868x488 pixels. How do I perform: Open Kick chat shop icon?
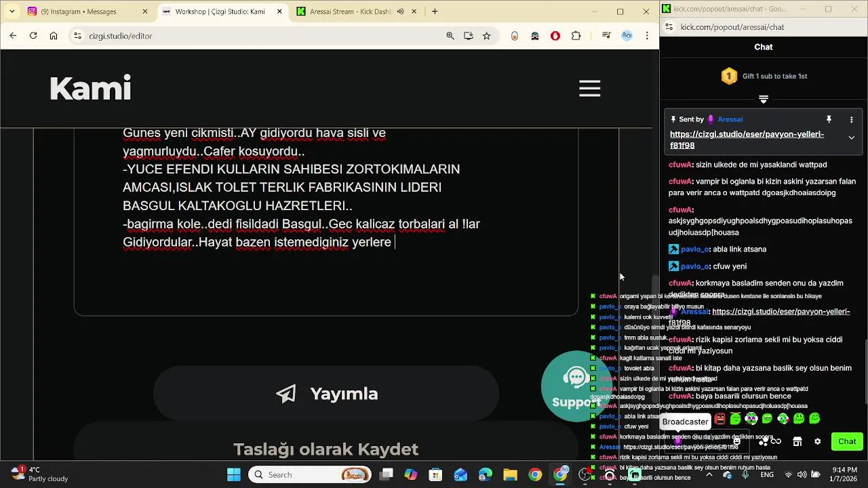797,441
